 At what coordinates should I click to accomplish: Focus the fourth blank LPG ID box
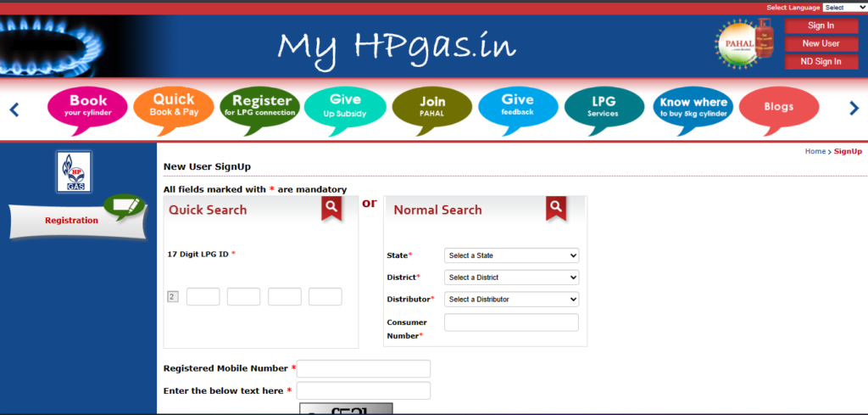[325, 296]
